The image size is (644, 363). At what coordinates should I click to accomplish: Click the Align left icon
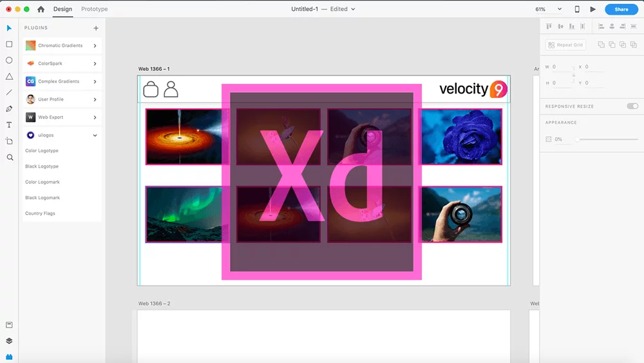[x=601, y=26]
